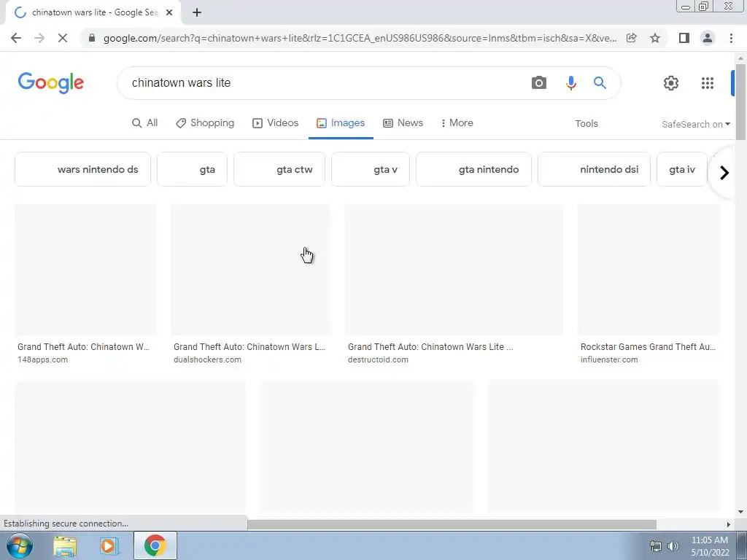
Task: Open the 148apps.com image result
Action: pyautogui.click(x=86, y=270)
